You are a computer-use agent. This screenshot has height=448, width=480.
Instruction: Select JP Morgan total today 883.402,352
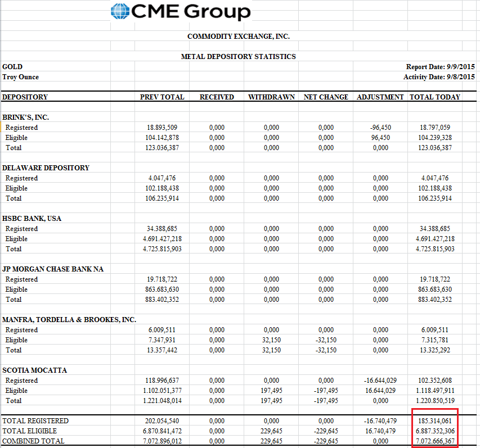(435, 300)
